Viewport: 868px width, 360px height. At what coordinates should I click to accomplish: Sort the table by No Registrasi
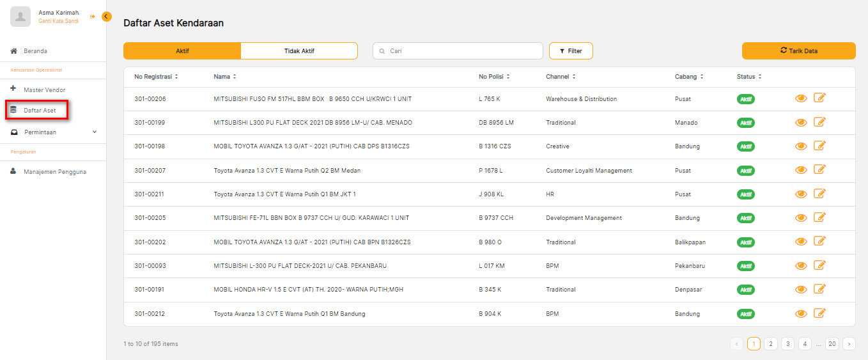pos(156,77)
